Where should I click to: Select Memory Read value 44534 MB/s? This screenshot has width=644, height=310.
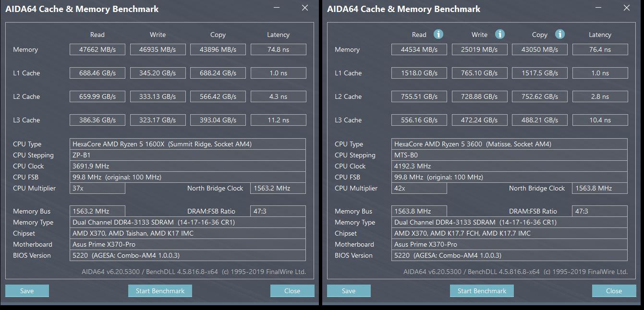(x=419, y=49)
